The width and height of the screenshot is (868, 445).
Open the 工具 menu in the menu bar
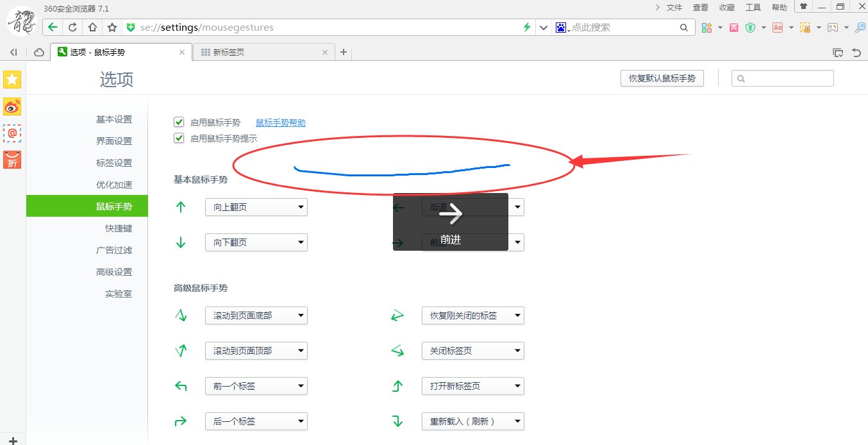pyautogui.click(x=753, y=8)
